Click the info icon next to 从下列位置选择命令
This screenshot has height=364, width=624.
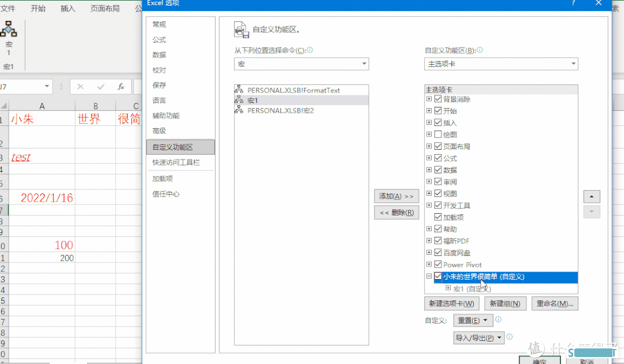click(310, 50)
